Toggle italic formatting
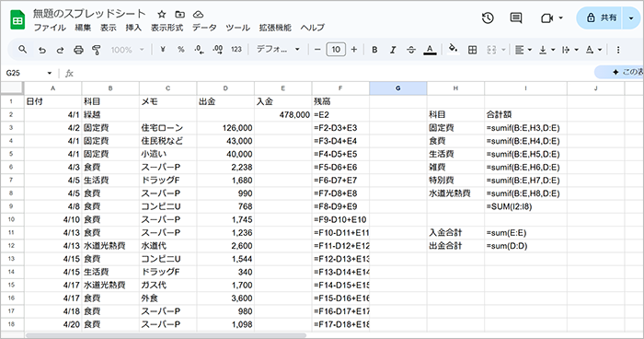 click(x=393, y=50)
